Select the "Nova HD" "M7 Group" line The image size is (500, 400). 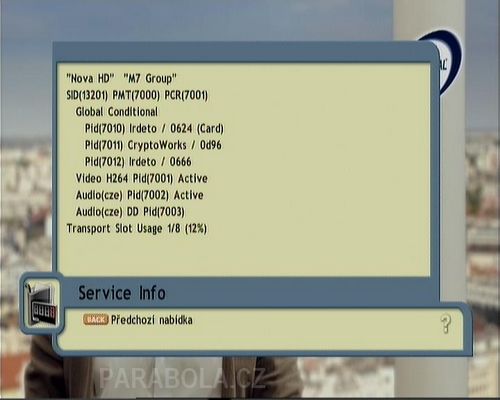121,79
